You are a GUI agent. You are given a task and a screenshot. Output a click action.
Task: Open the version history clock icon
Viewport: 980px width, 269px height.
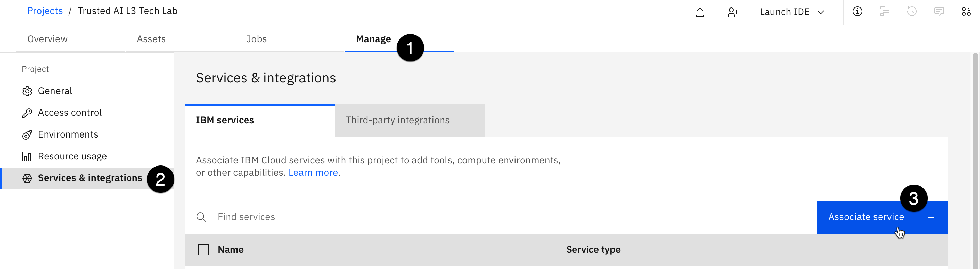[x=912, y=12]
